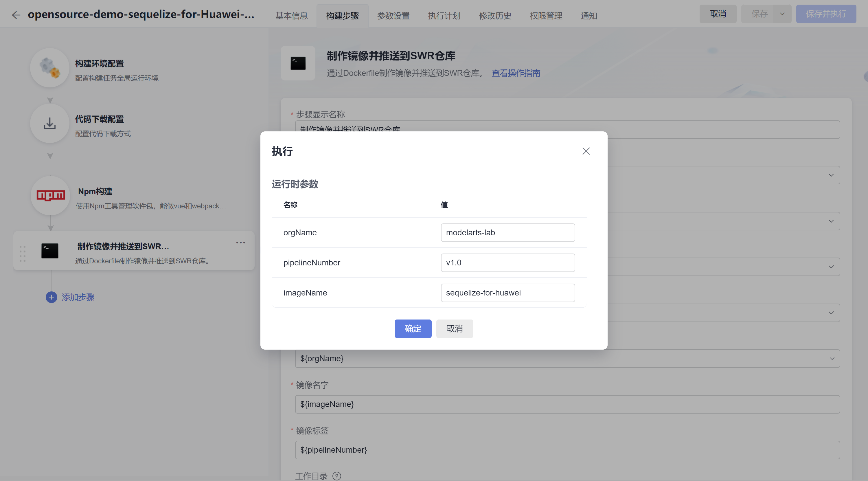Click the imageName value input
The height and width of the screenshot is (481, 868).
tap(507, 293)
